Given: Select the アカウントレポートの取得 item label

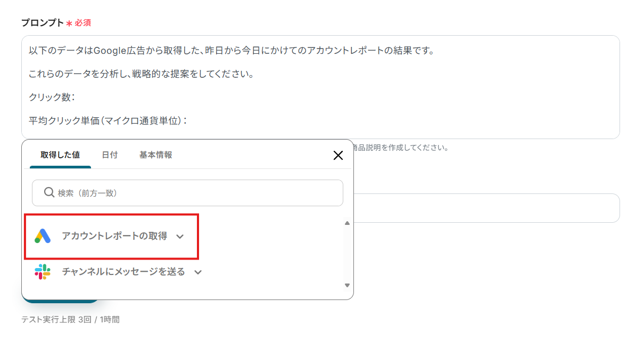Looking at the screenshot, I should coord(114,236).
